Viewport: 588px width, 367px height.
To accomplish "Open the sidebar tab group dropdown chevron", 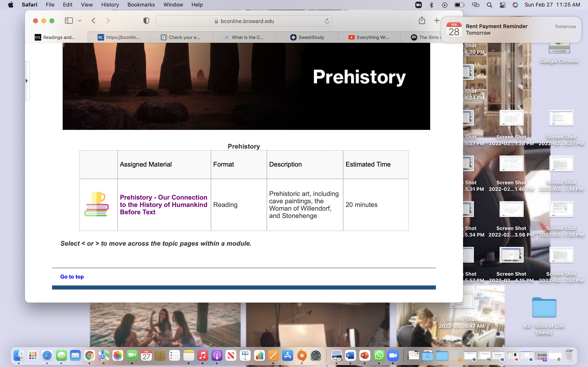I will pos(79,21).
